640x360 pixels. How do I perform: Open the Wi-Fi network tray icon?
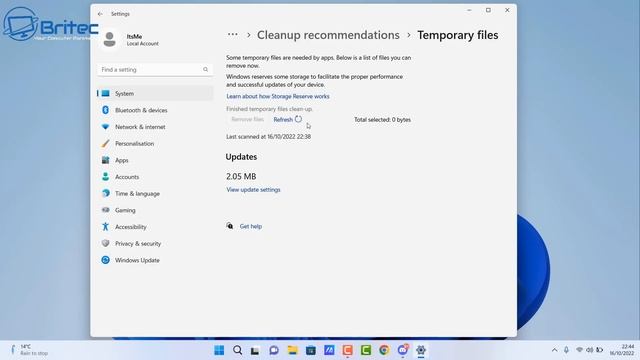tap(579, 350)
